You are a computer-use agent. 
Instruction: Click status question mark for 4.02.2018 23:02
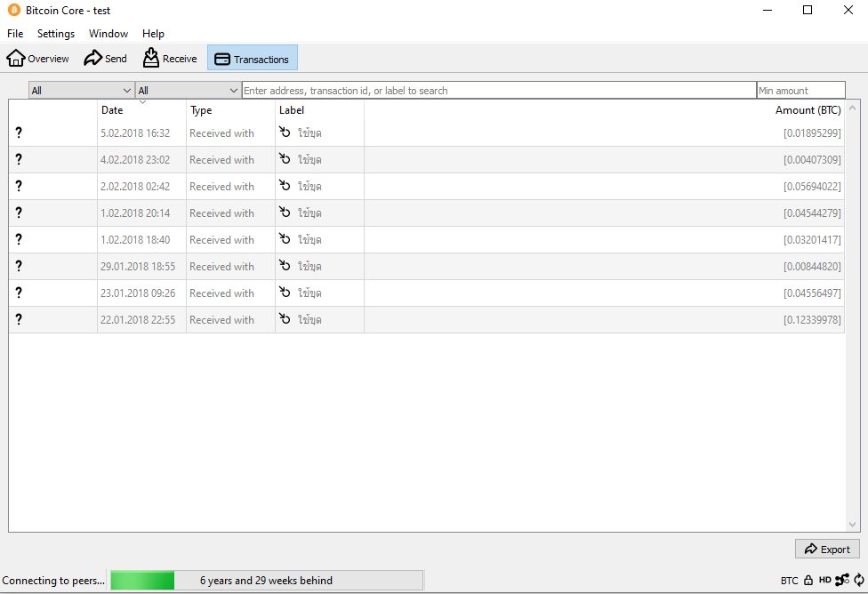tap(19, 159)
